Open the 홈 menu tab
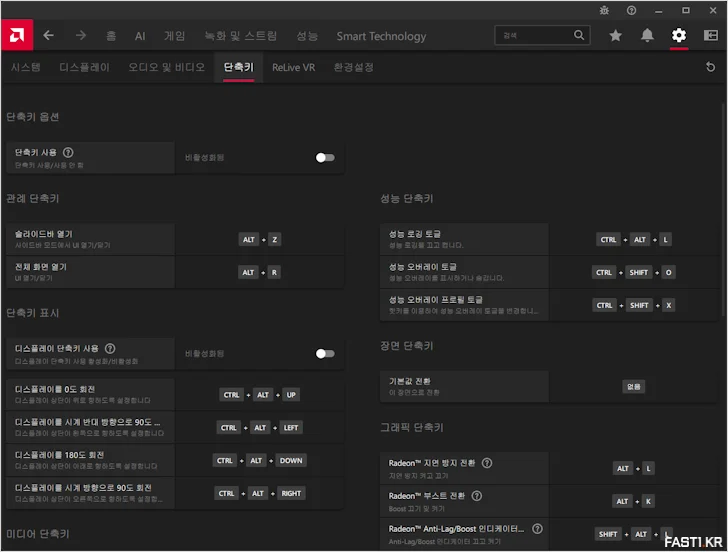728x552 pixels. (111, 36)
